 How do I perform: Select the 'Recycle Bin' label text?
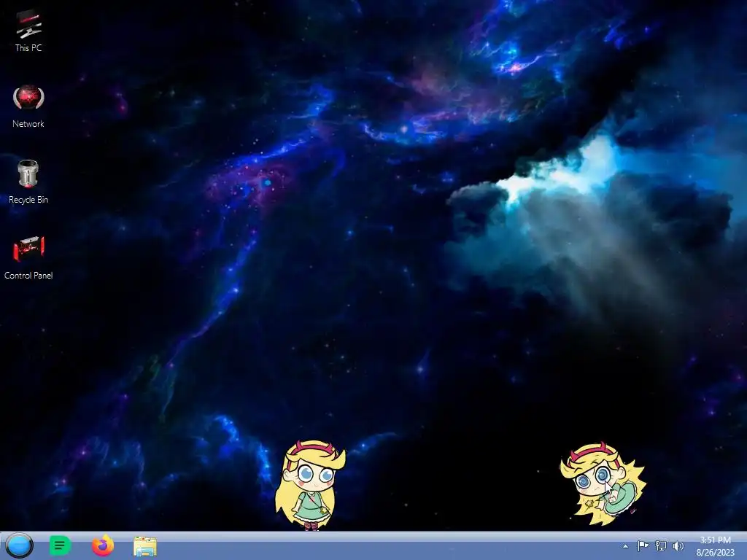tap(28, 200)
